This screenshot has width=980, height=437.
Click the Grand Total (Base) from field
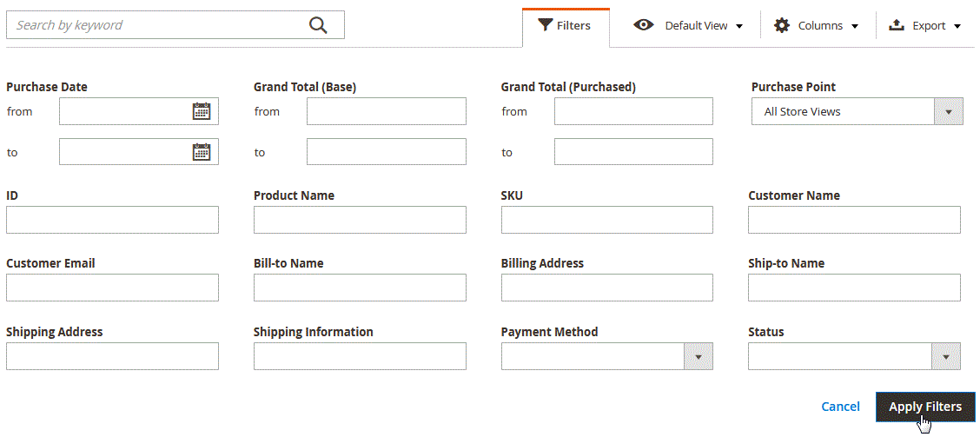point(387,111)
